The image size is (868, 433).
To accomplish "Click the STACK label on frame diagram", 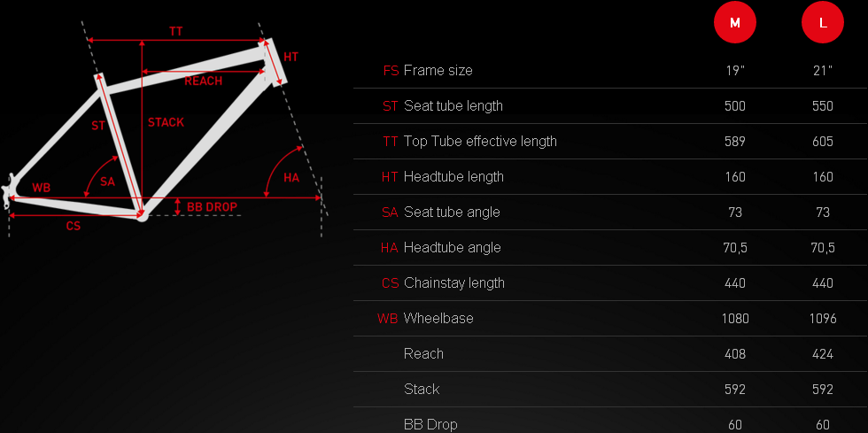I will 167,122.
